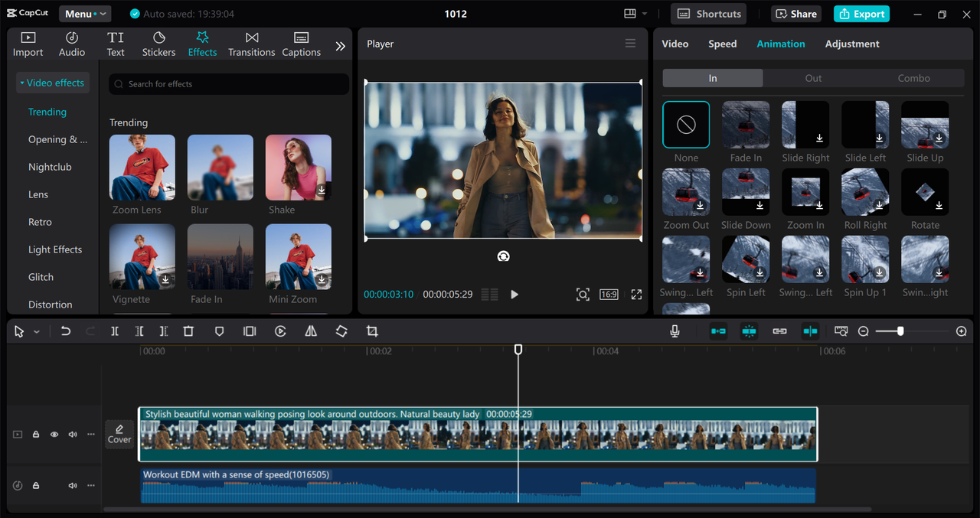Image resolution: width=980 pixels, height=518 pixels.
Task: Click the player fullscreen icon
Action: point(636,295)
